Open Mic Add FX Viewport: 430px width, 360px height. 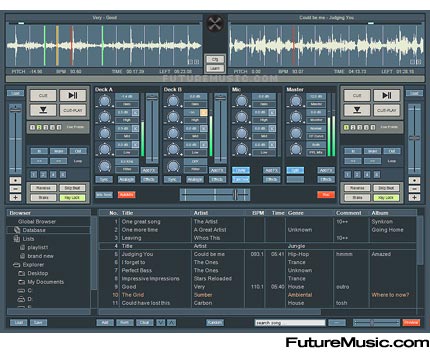[x=271, y=170]
